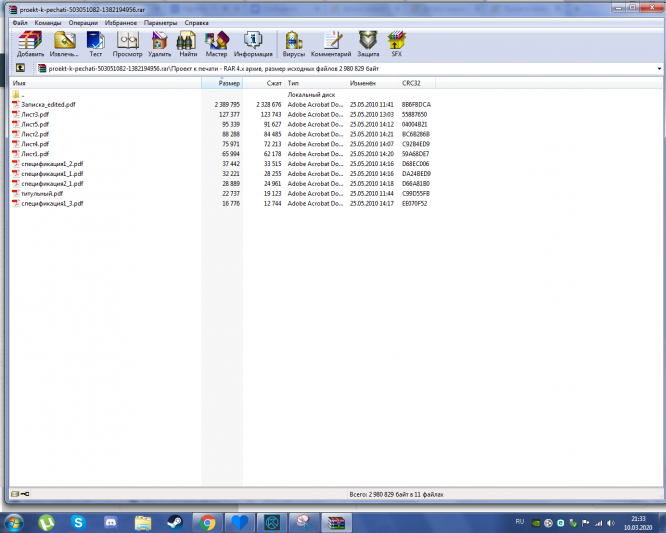Open File Explorer folder from taskbar
The image size is (666, 533).
click(143, 522)
